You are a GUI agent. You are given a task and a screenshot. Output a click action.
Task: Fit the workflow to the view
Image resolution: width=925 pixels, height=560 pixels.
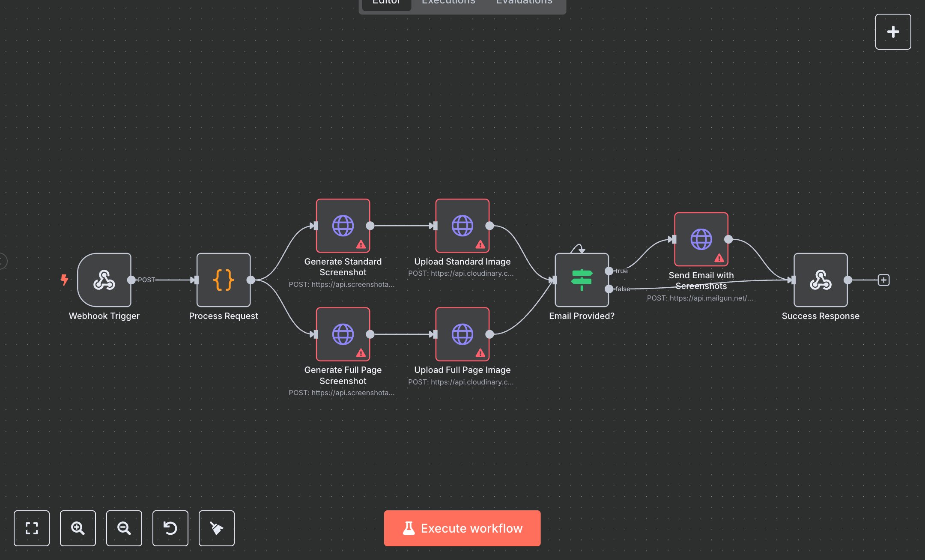[31, 528]
